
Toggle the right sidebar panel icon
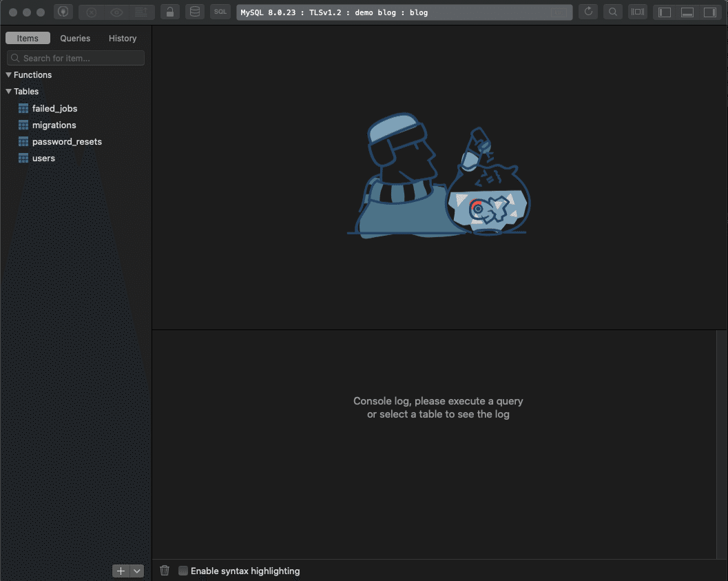click(x=710, y=12)
